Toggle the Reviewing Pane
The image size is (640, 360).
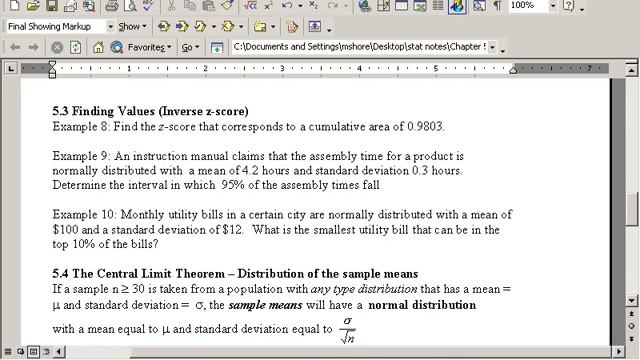click(x=315, y=27)
